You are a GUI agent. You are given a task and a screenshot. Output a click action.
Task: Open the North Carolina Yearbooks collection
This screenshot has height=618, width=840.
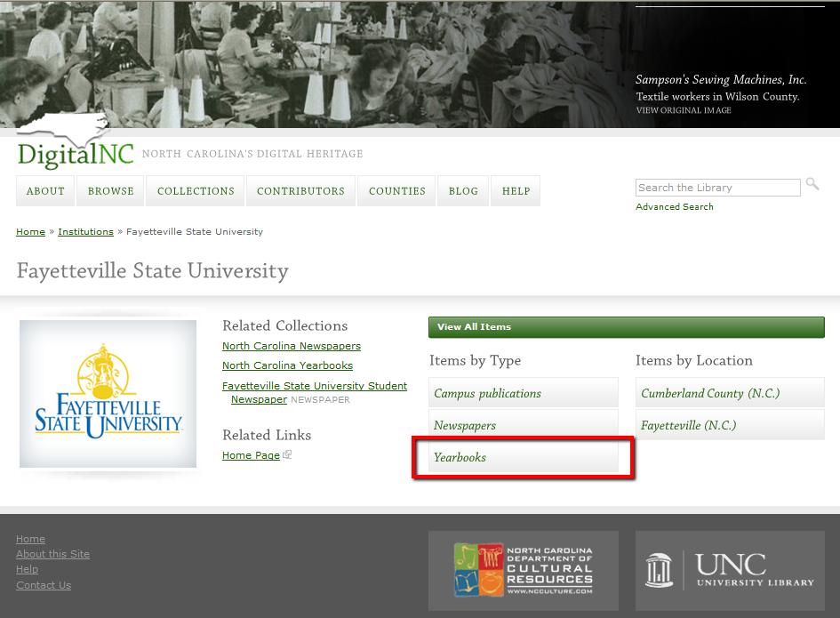coord(287,365)
